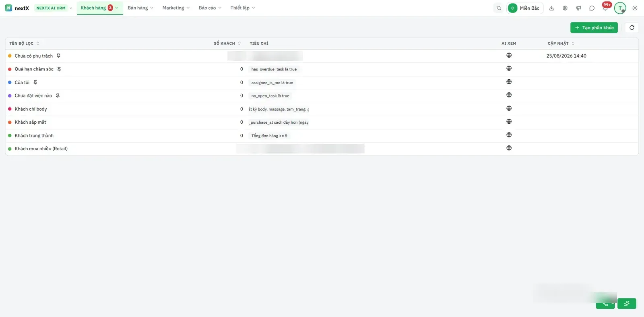
Task: Toggle pin on Của tôi segment
Action: click(35, 83)
